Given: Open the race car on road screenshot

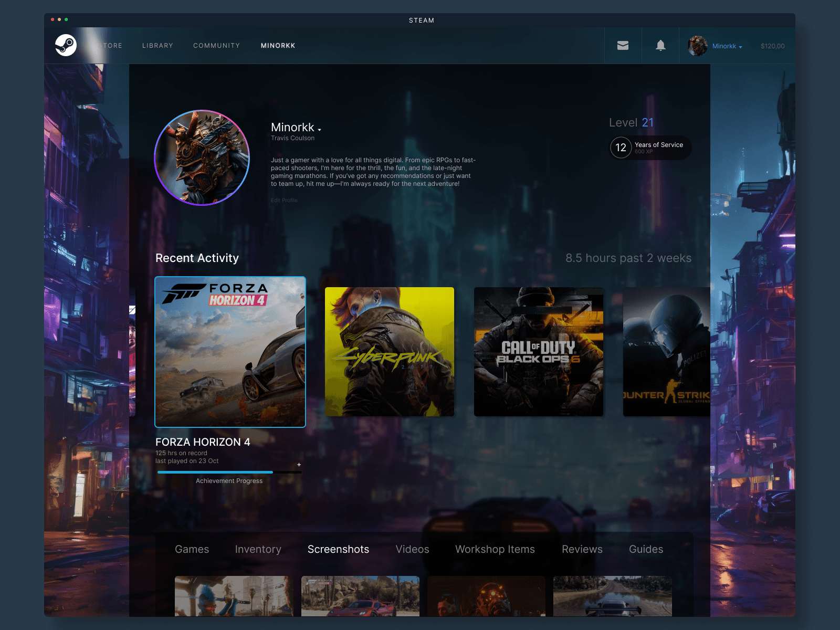Looking at the screenshot, I should tap(613, 596).
